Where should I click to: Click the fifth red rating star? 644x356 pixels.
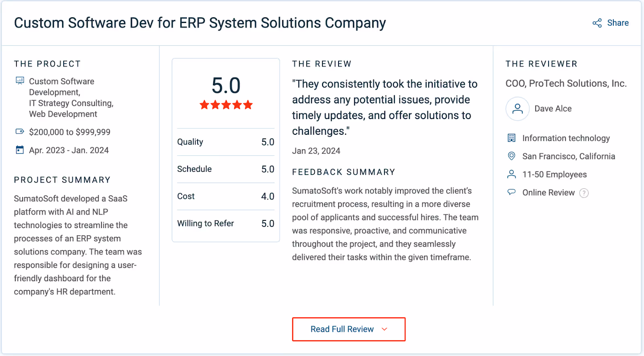[248, 105]
